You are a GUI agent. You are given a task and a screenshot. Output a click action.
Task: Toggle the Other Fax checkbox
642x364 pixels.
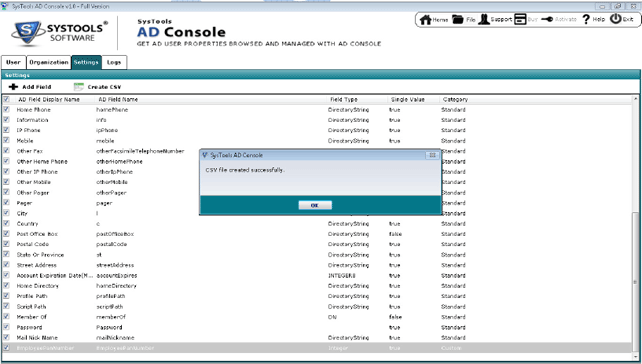(6, 151)
